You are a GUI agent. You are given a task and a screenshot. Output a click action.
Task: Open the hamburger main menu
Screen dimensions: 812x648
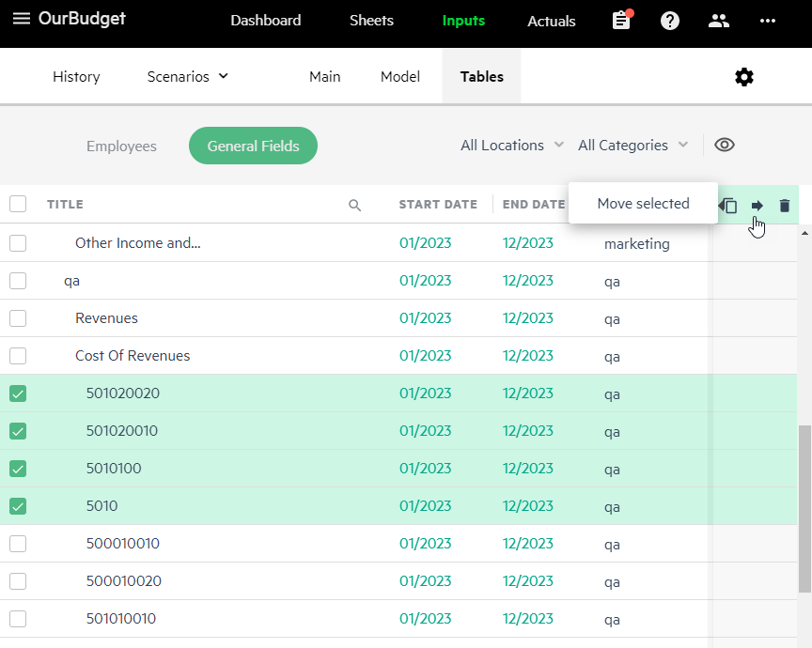(x=22, y=19)
